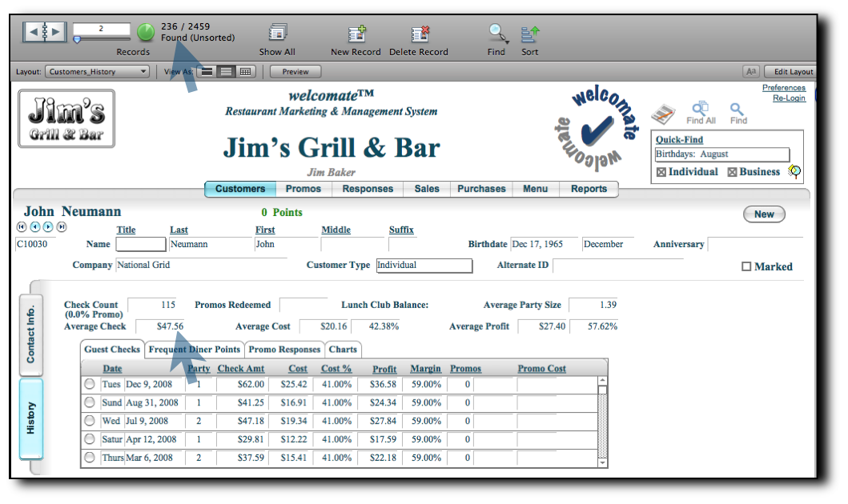Screen dimensions: 848x504
Task: Go to the previous record with book arrows
Action: pyautogui.click(x=33, y=32)
